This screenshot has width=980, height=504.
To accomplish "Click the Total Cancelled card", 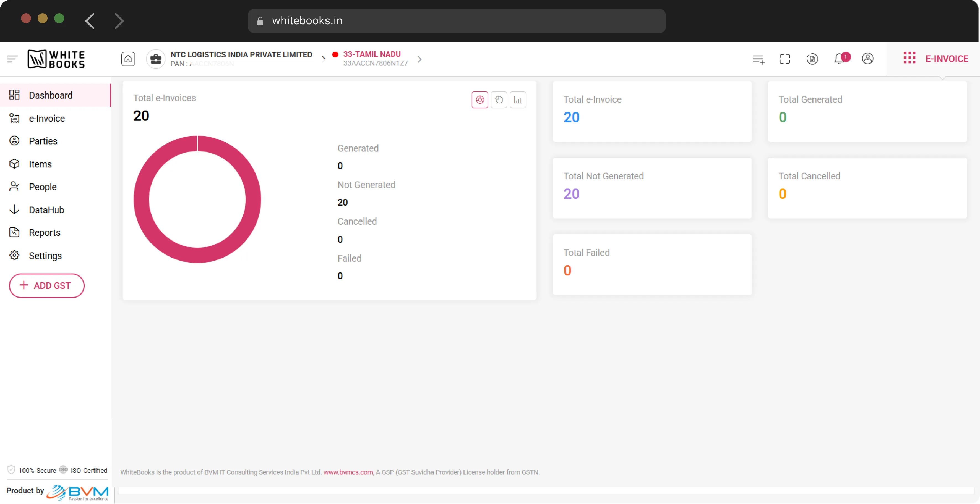I will [x=867, y=188].
